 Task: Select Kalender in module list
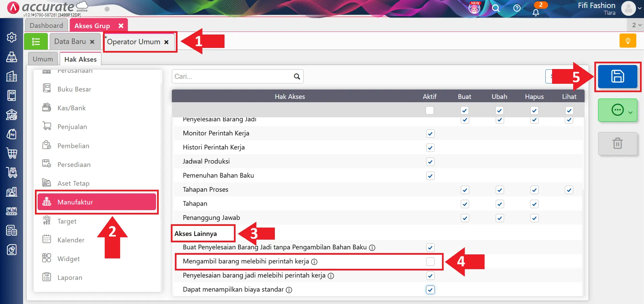click(97, 240)
